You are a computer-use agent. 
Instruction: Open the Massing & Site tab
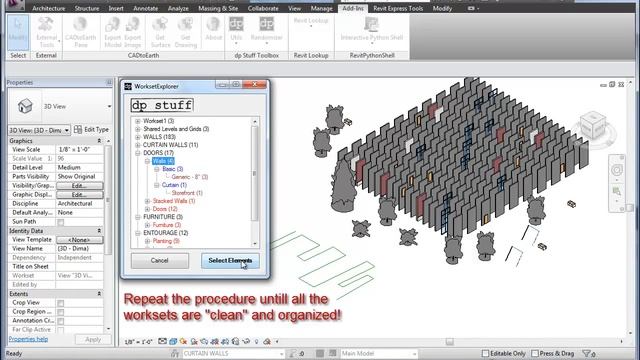[218, 8]
